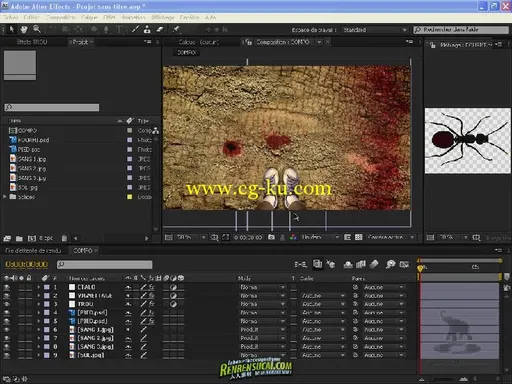Open Espace de travail Standard dropdown
Image resolution: width=512 pixels, height=384 pixels.
click(374, 30)
